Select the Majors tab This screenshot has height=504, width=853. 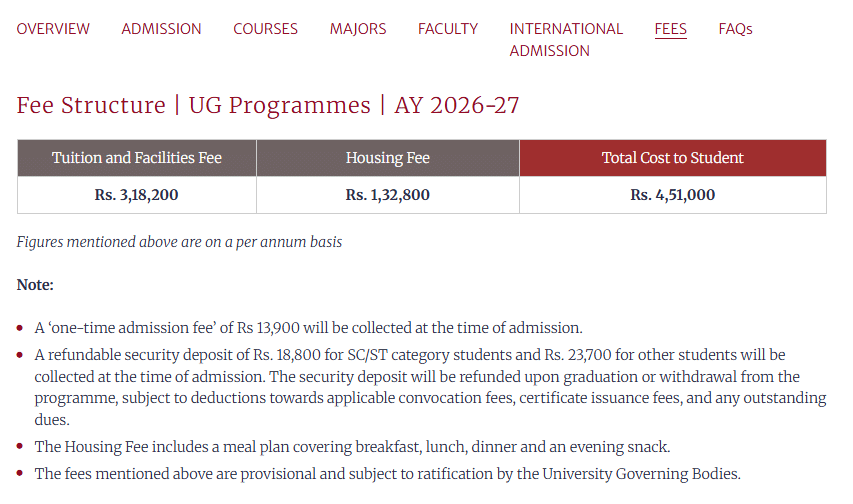(358, 29)
